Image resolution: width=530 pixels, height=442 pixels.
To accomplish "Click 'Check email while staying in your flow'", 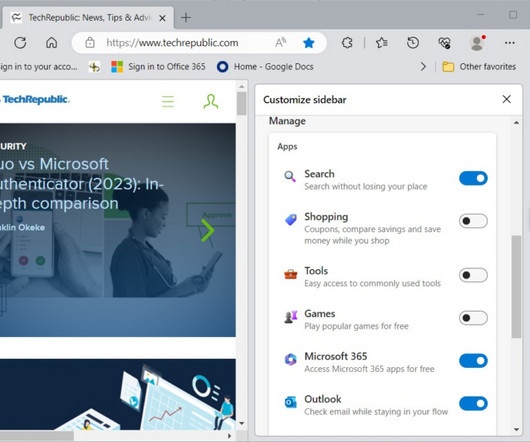I will tap(376, 412).
